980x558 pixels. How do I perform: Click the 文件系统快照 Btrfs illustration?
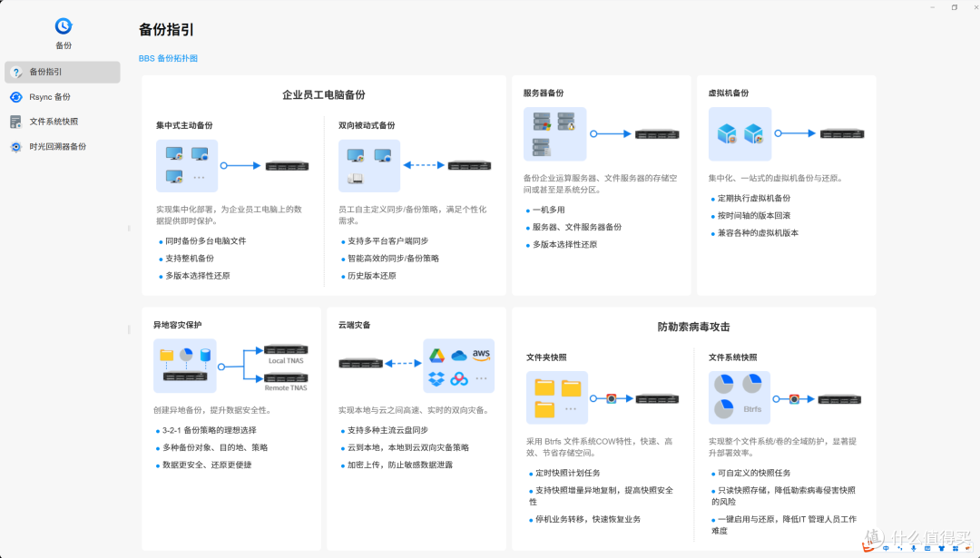740,397
